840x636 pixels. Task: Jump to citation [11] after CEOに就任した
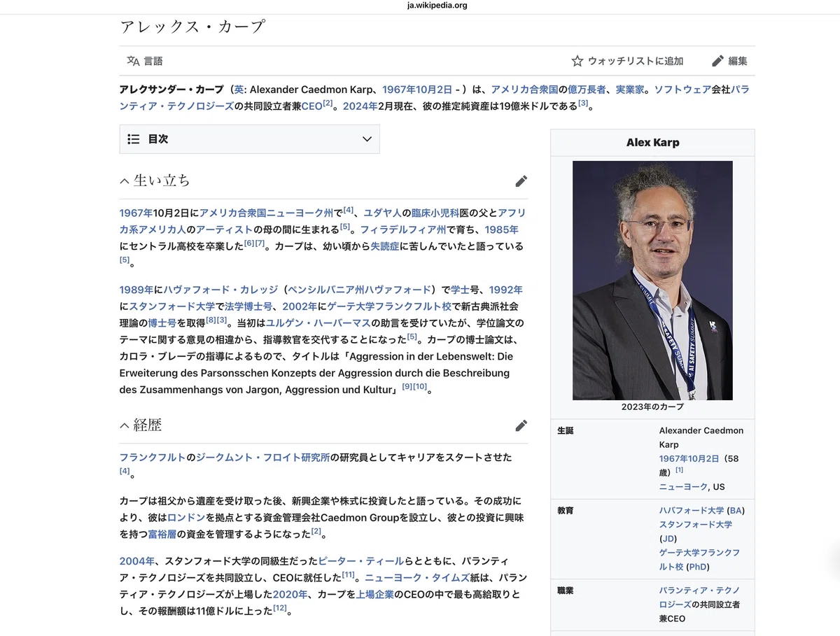click(348, 575)
